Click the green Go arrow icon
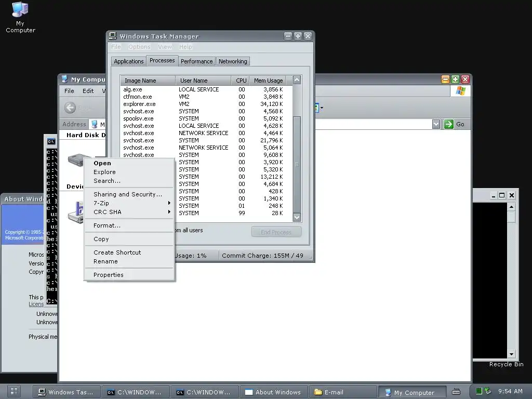The image size is (532, 399). [x=448, y=124]
